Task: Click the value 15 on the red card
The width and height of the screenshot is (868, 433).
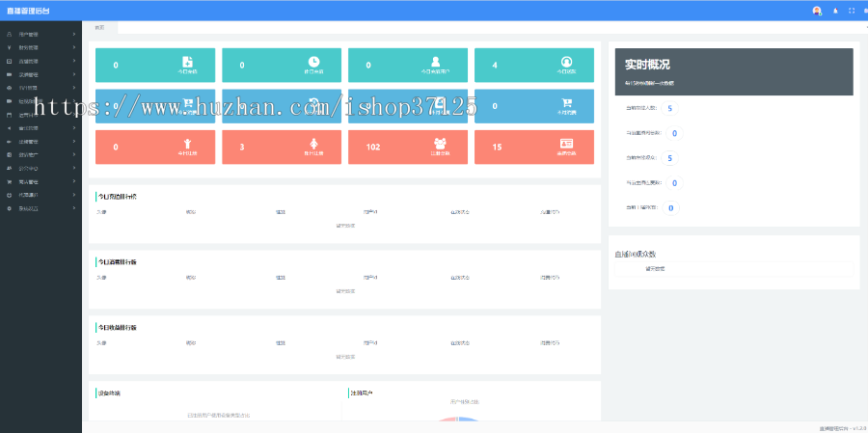Action: click(497, 148)
